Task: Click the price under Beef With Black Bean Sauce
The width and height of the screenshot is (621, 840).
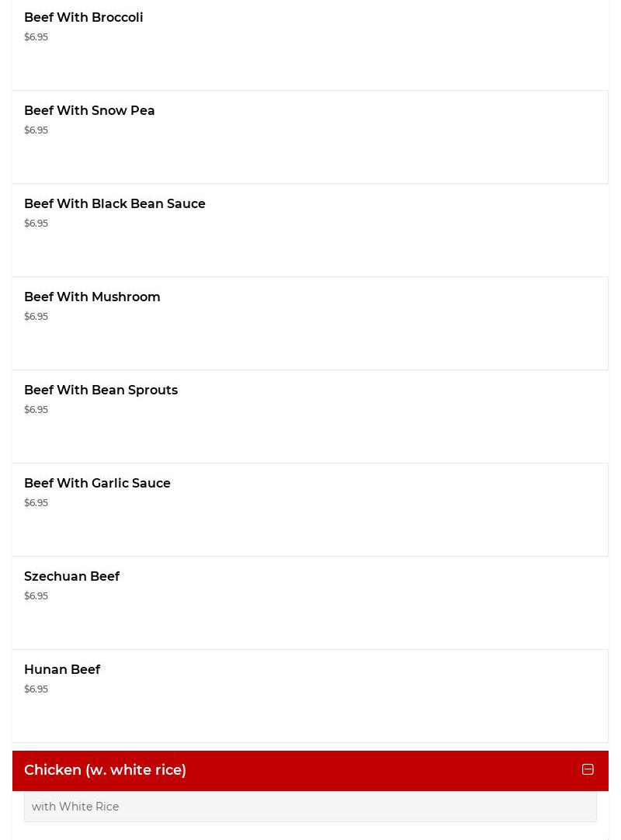Action: tap(36, 223)
